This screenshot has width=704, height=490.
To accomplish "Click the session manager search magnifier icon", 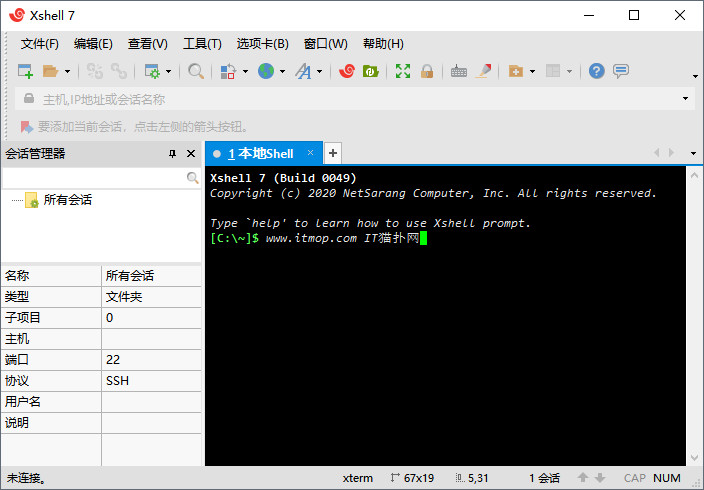I will pyautogui.click(x=193, y=178).
